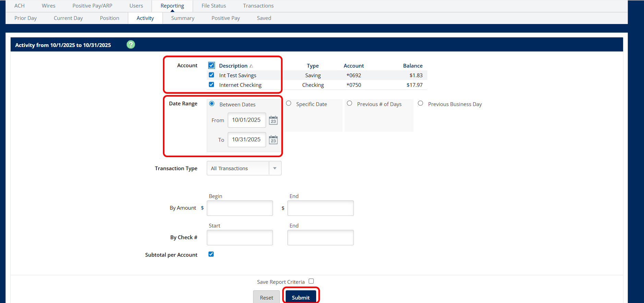Choose Previous # of Days option
The width and height of the screenshot is (644, 303).
[349, 104]
